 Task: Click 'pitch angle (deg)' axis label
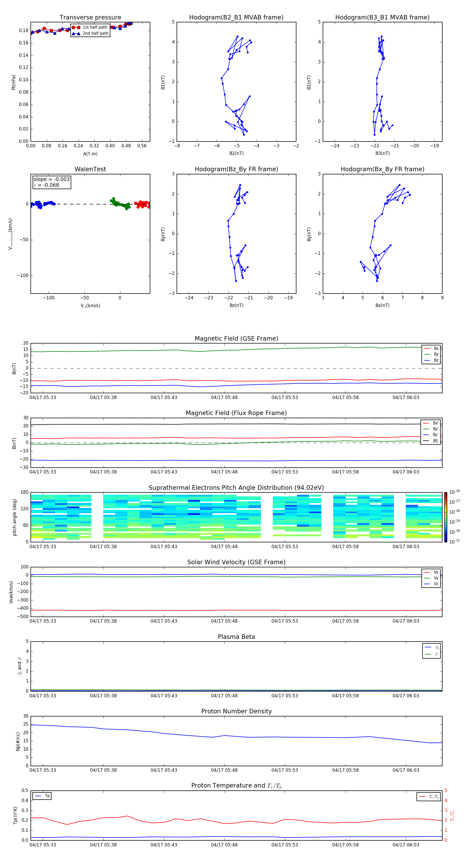pos(14,517)
